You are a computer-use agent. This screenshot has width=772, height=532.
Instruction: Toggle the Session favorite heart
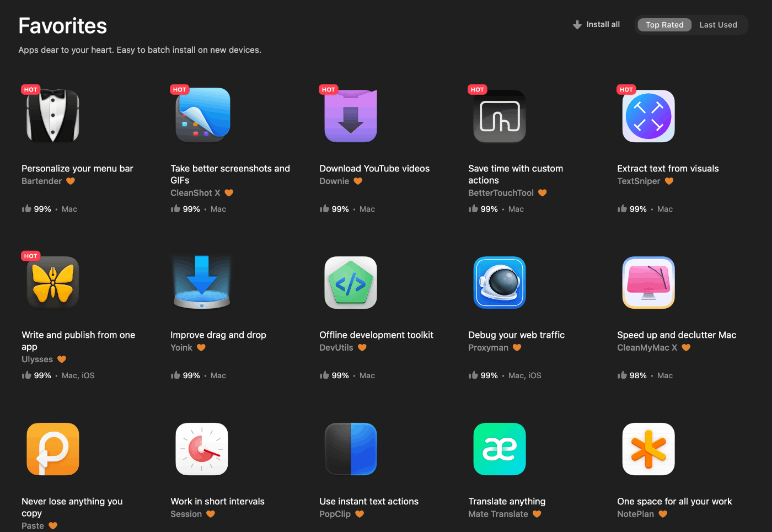(211, 514)
